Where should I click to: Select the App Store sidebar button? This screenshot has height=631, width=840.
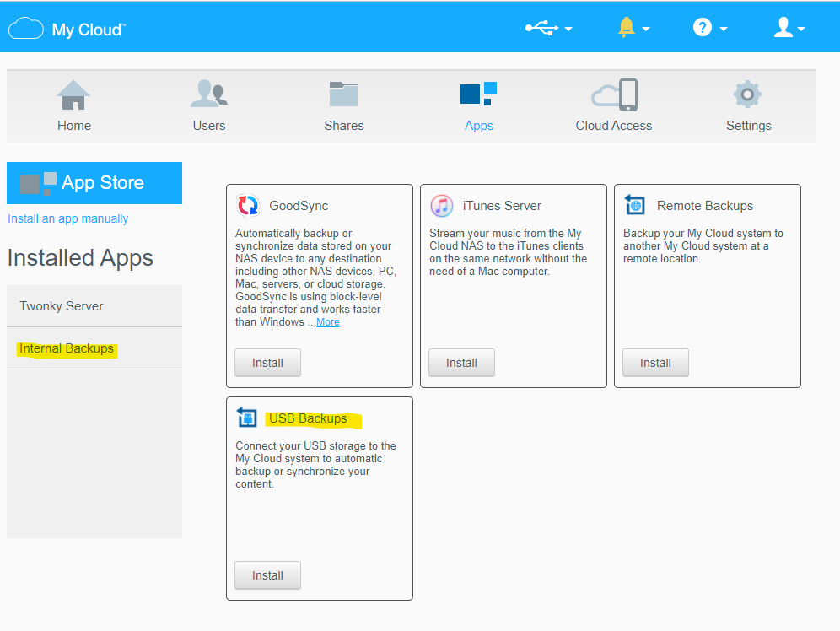(94, 183)
